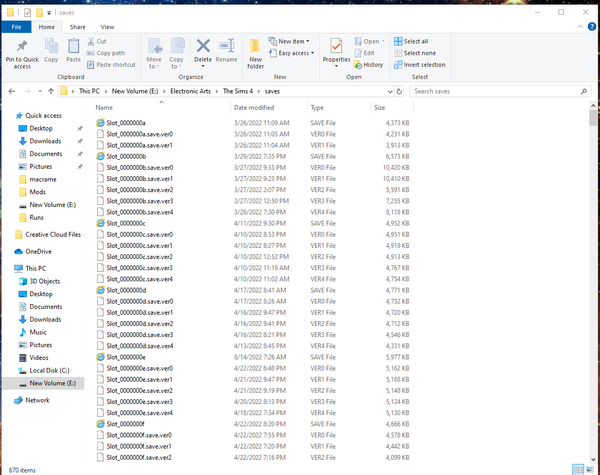Image resolution: width=600 pixels, height=475 pixels.
Task: Open 3D Objects under This PC
Action: (x=45, y=281)
